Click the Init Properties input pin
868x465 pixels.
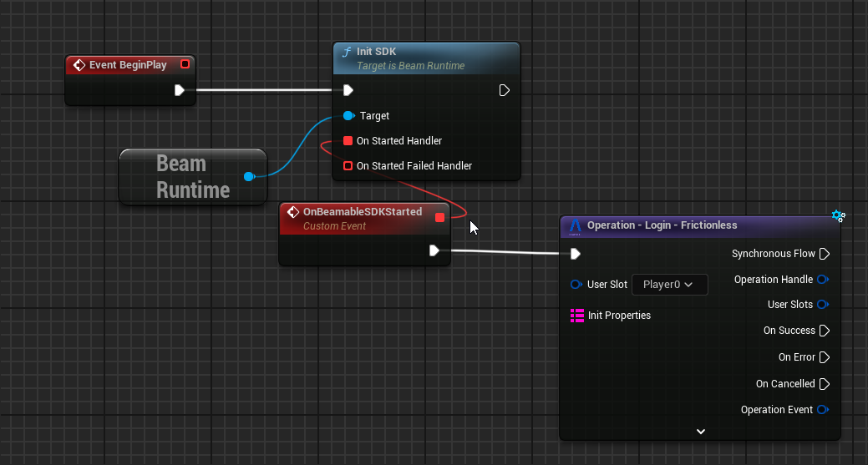[577, 316]
